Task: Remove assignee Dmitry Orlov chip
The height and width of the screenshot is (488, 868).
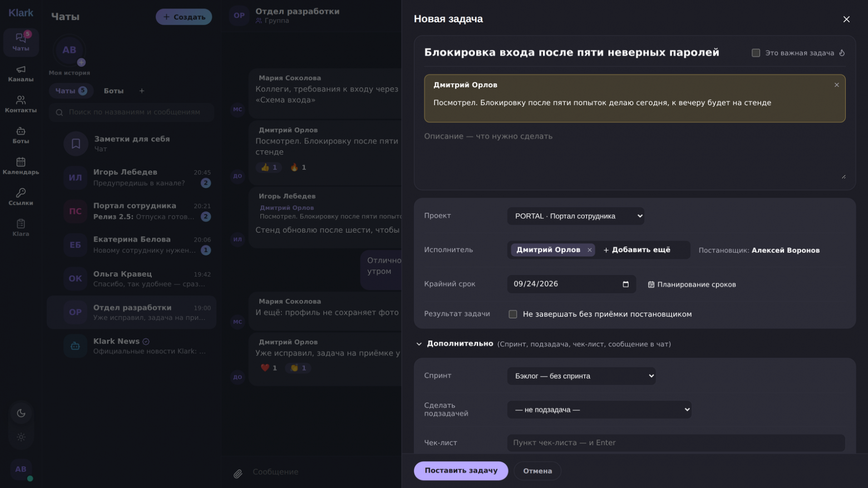Action: (589, 250)
